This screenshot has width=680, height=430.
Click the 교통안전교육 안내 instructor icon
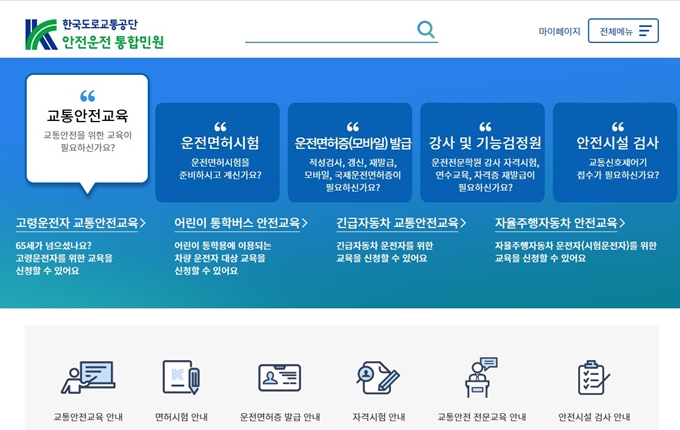pyautogui.click(x=88, y=377)
